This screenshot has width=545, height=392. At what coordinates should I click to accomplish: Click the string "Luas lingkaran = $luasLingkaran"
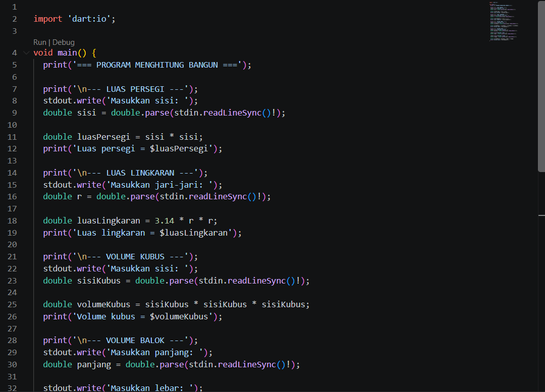(152, 233)
